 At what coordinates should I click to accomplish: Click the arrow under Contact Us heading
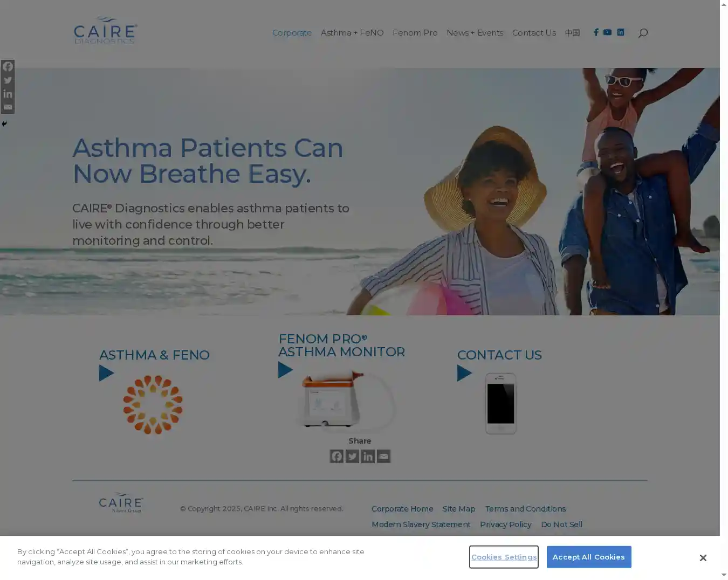[x=464, y=373]
